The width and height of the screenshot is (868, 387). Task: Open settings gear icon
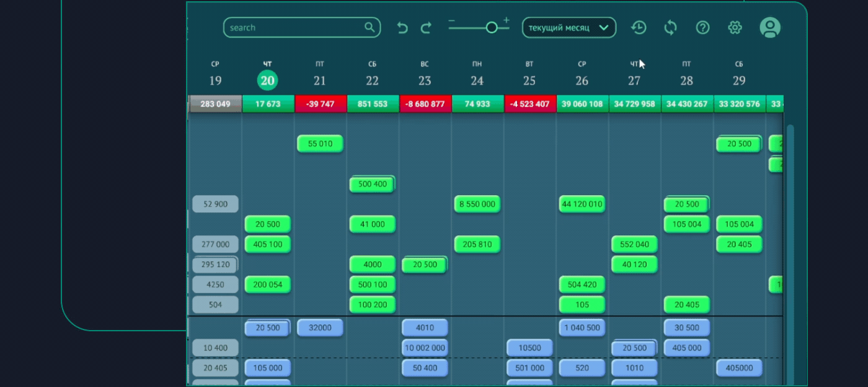point(735,27)
